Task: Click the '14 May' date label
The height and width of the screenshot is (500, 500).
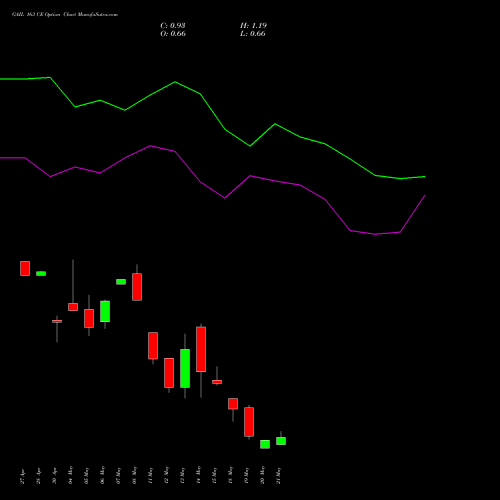Action: pos(199,476)
